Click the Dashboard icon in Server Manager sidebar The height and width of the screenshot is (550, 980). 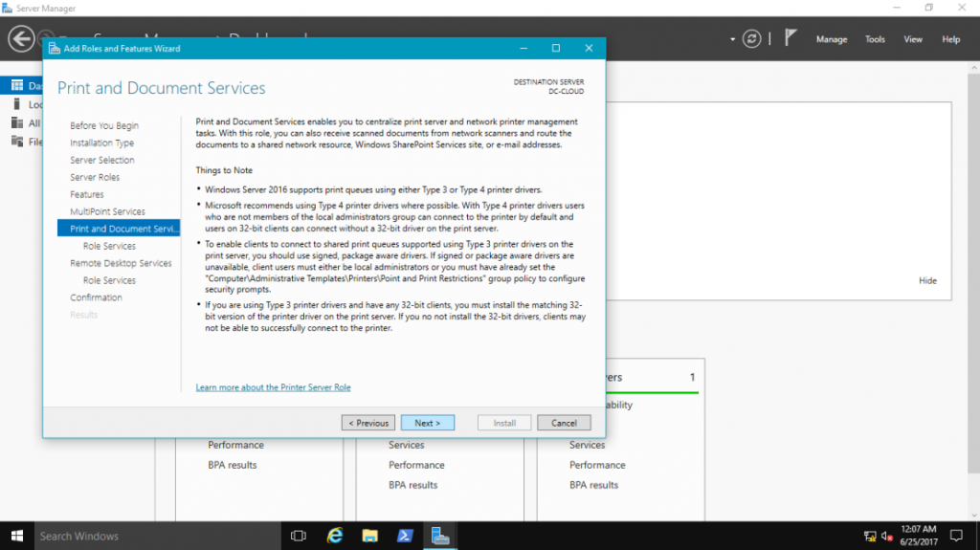coord(17,85)
